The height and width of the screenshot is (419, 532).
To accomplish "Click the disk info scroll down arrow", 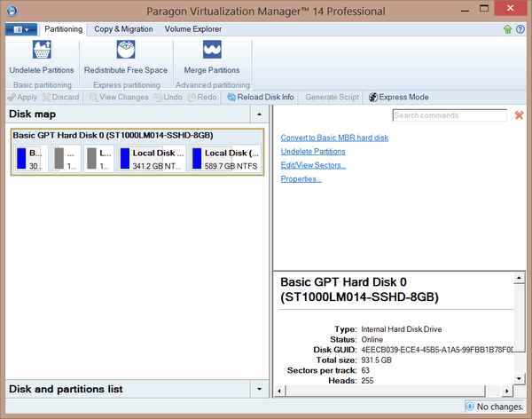I will [519, 378].
